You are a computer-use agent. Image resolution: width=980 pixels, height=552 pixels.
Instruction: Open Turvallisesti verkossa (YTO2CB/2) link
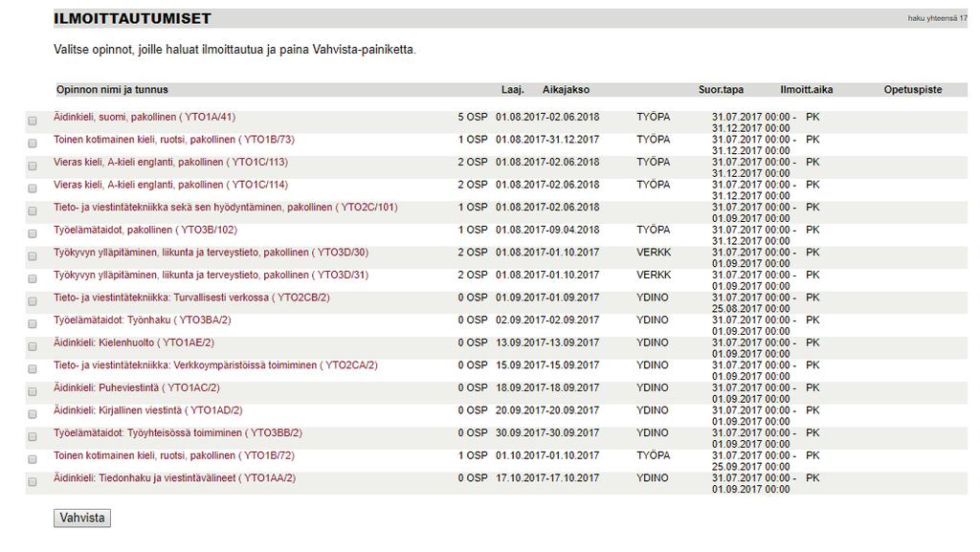[191, 298]
